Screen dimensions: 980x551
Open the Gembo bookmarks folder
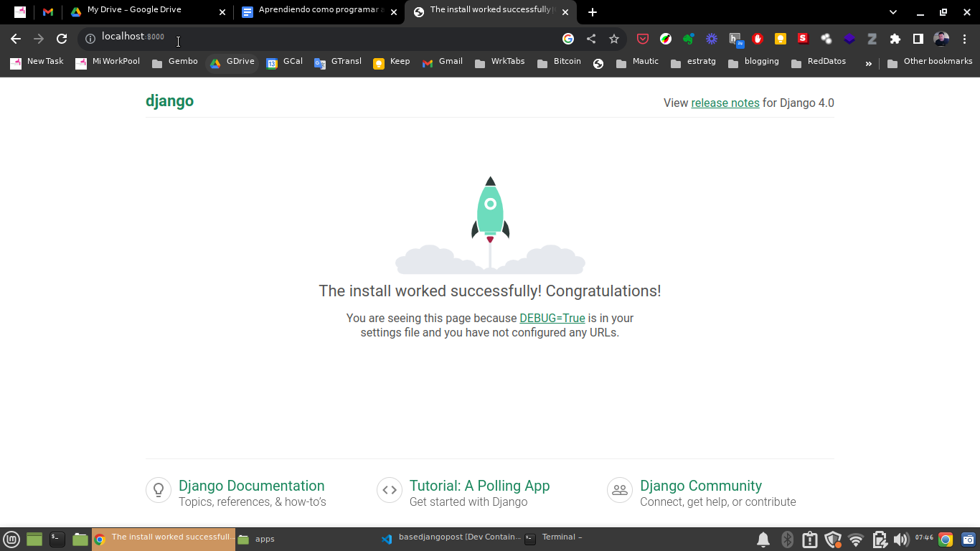[x=175, y=62]
